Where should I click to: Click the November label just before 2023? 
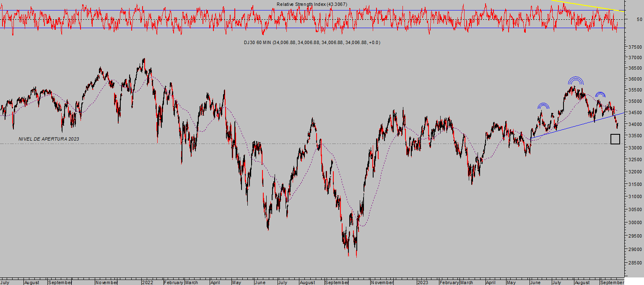(x=382, y=282)
